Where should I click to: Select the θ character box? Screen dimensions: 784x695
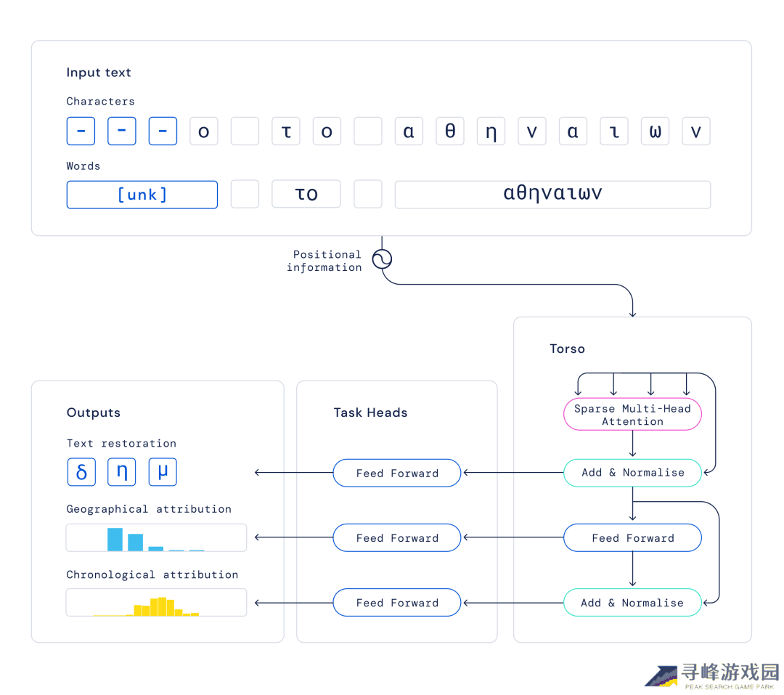coord(450,131)
